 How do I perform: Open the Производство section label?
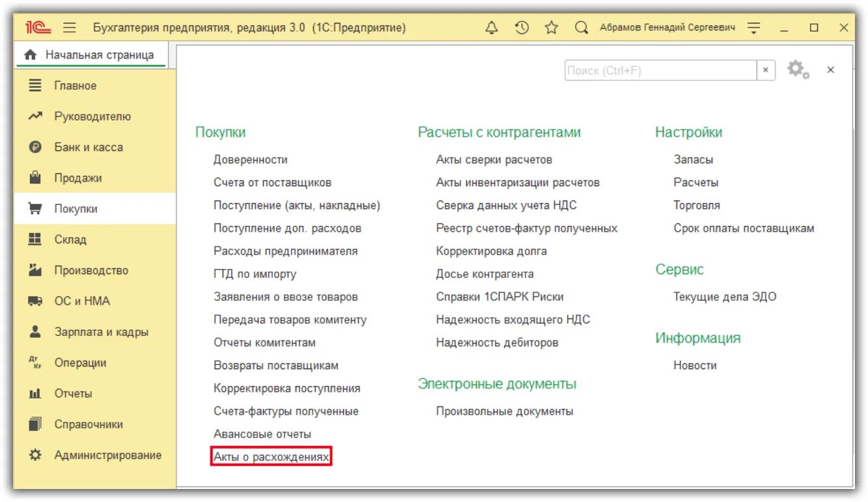coord(91,270)
